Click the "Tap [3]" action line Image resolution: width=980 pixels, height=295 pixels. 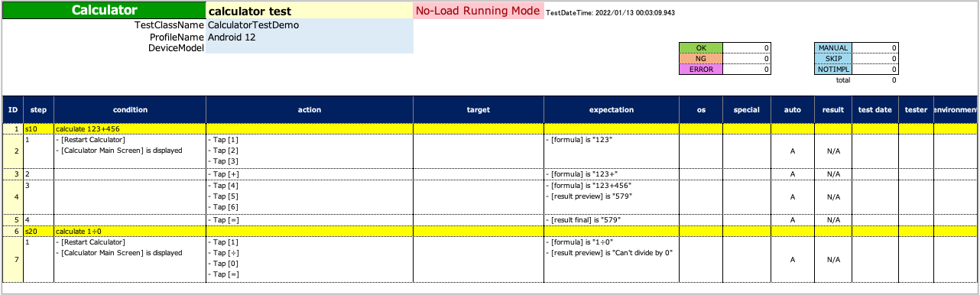tap(223, 161)
